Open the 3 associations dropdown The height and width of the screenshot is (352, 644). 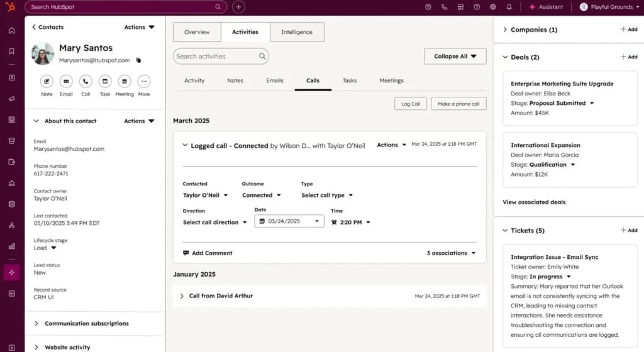[x=451, y=253]
